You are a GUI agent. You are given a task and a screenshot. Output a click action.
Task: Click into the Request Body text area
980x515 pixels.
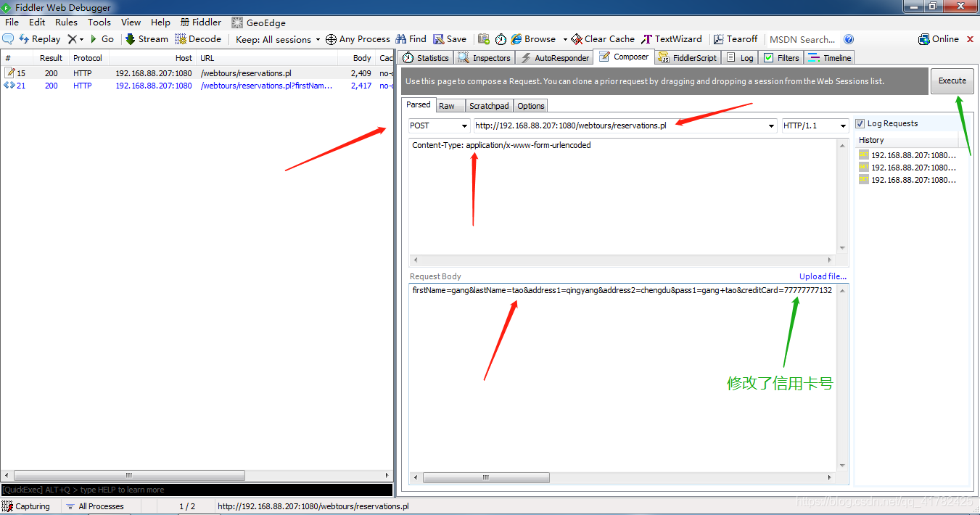pos(623,377)
